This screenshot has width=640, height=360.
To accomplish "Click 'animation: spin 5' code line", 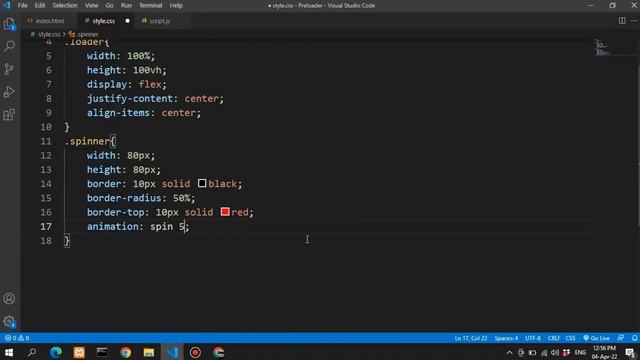I will 138,227.
